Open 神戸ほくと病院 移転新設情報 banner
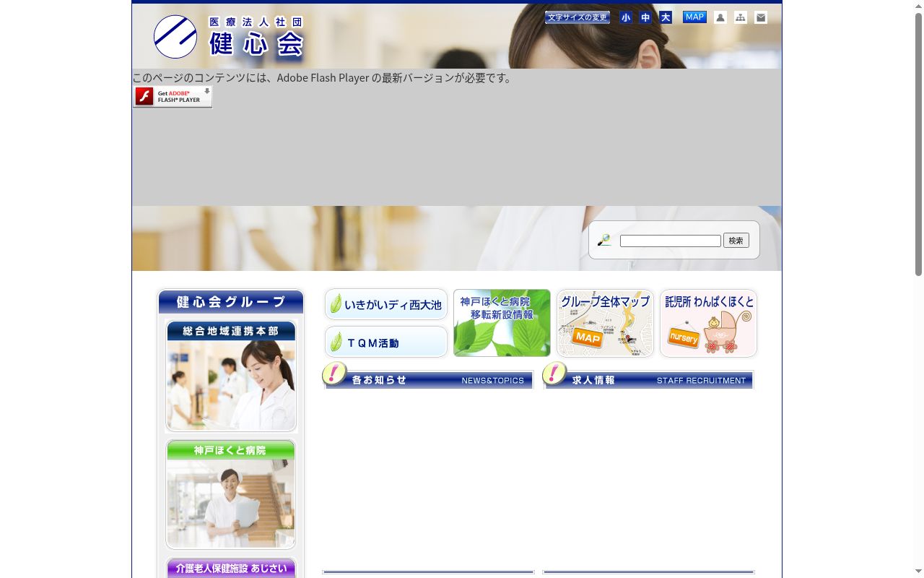This screenshot has height=578, width=924. pos(502,323)
